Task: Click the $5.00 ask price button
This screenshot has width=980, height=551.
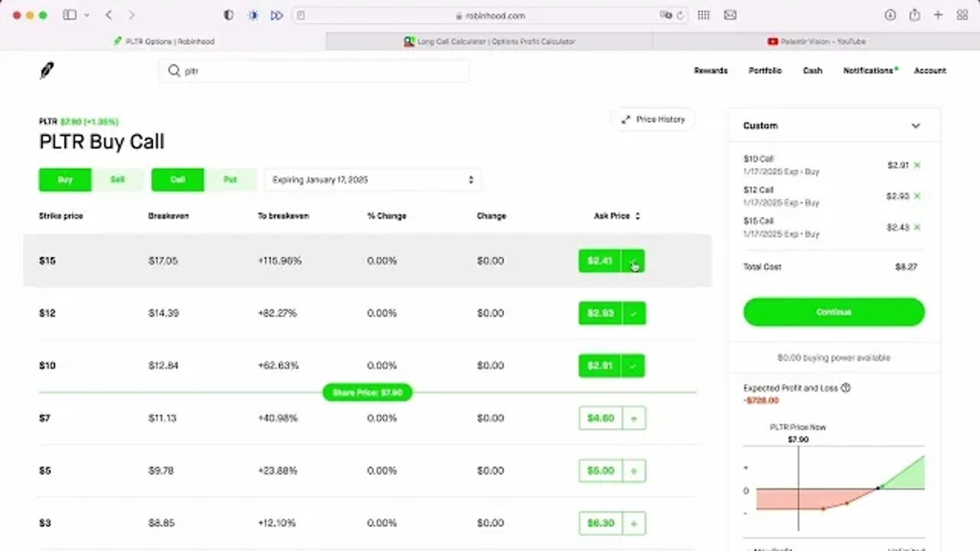Action: 600,471
